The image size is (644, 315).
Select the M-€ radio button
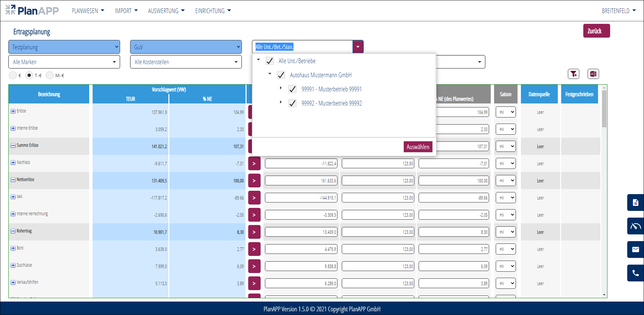coord(50,76)
